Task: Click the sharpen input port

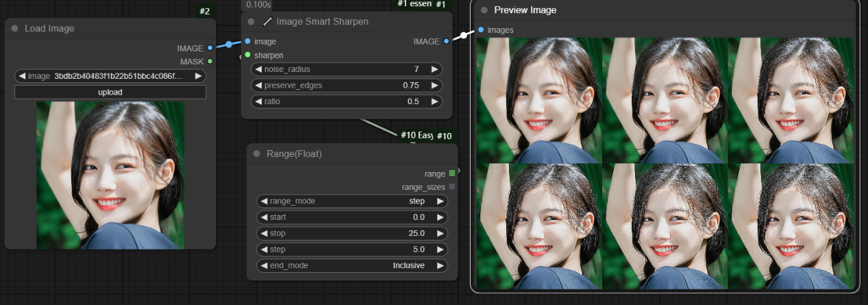Action: [x=247, y=55]
